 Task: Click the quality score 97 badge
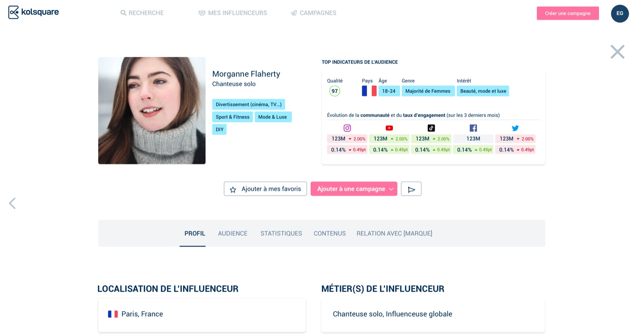tap(334, 91)
